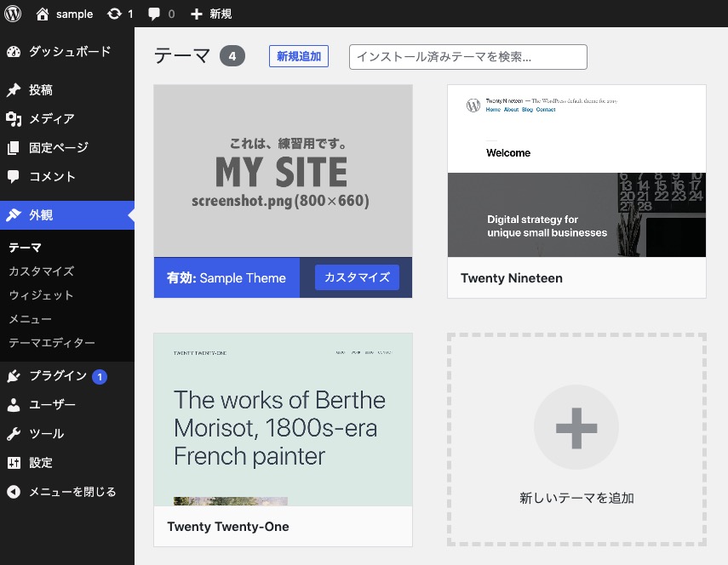Viewport: 728px width, 565px height.
Task: Open 投稿 menu item
Action: [x=67, y=90]
